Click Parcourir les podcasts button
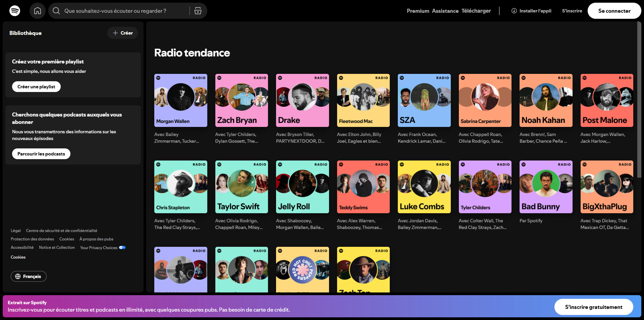 pos(41,154)
